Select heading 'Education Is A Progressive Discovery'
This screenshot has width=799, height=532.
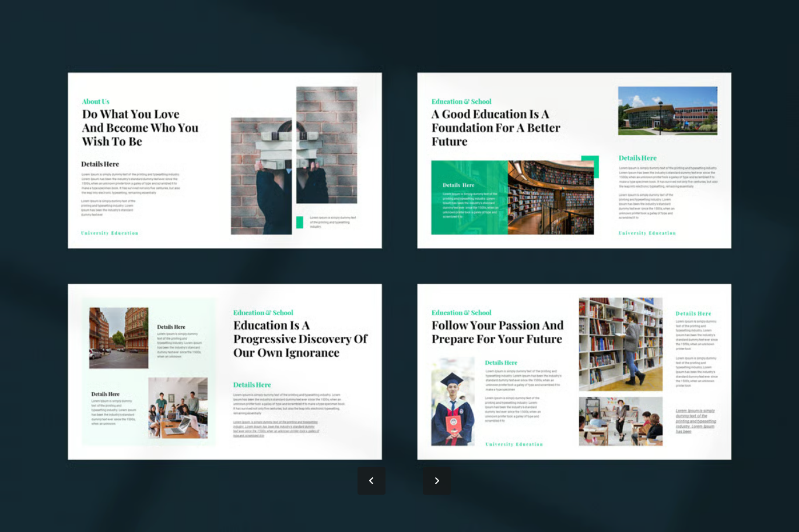300,339
